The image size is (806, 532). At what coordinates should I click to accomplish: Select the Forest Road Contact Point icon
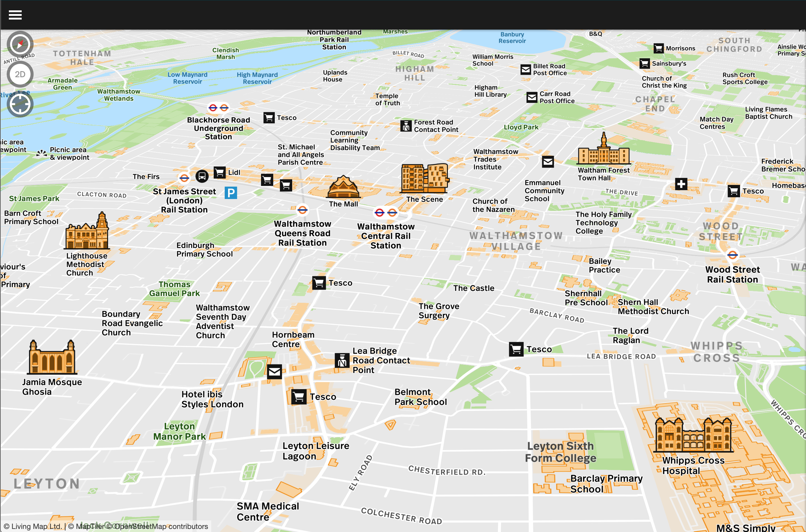(x=406, y=126)
